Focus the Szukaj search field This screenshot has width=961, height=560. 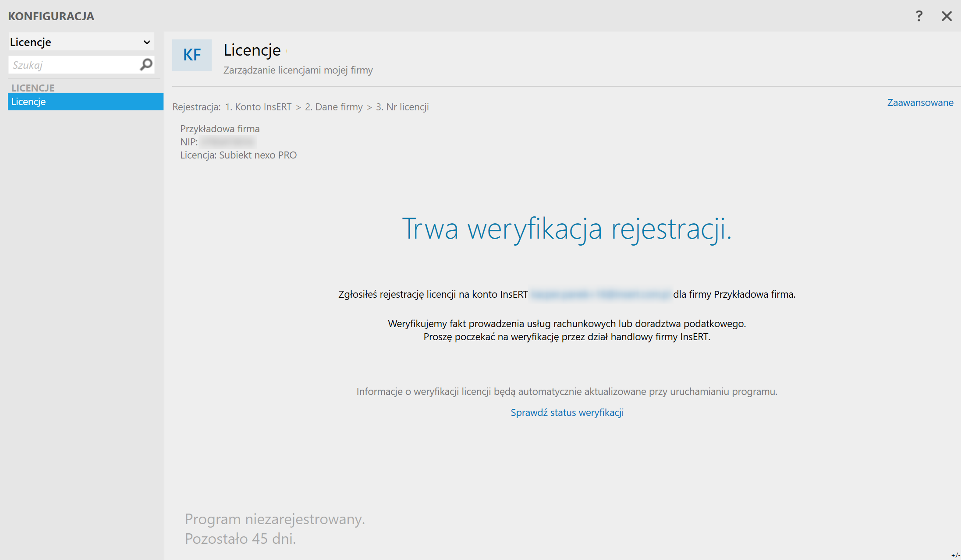[72, 65]
